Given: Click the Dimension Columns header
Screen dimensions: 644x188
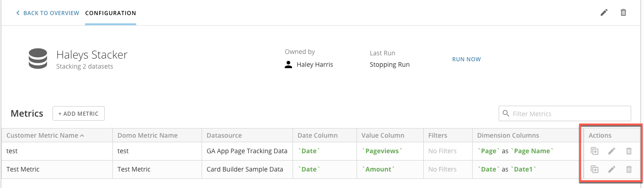Looking at the screenshot, I should [x=528, y=135].
